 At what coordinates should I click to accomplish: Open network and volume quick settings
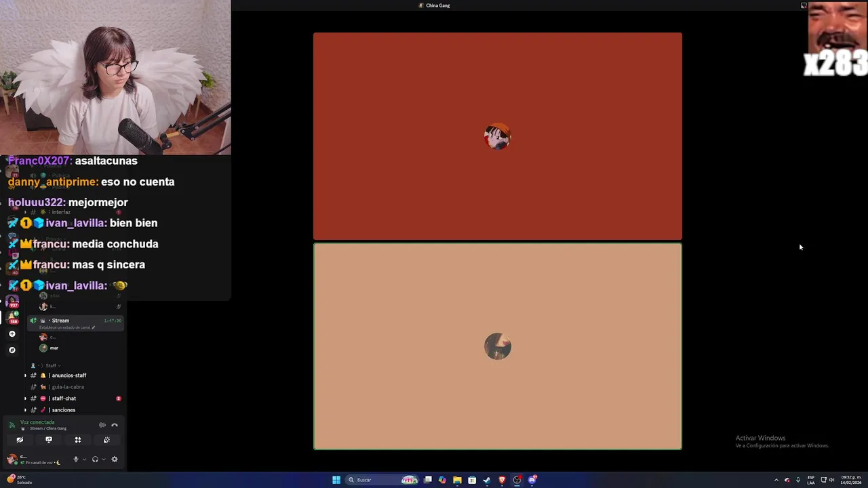828,480
